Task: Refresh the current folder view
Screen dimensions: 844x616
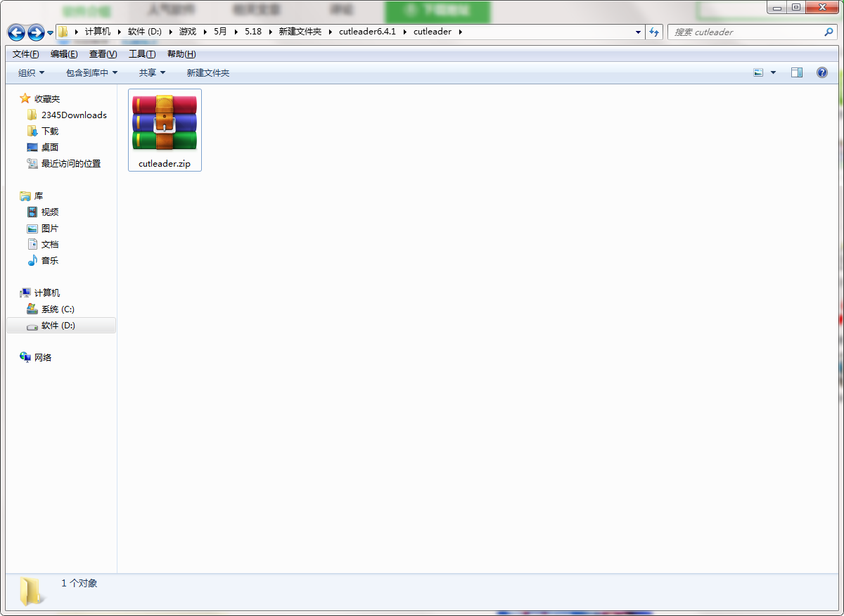Action: pos(655,32)
